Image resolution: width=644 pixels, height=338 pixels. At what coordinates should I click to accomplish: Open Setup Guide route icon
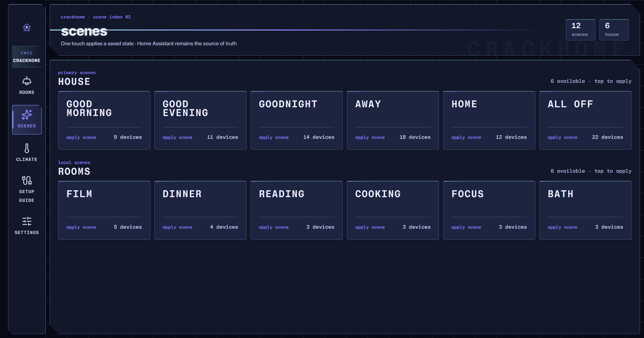pos(27,180)
